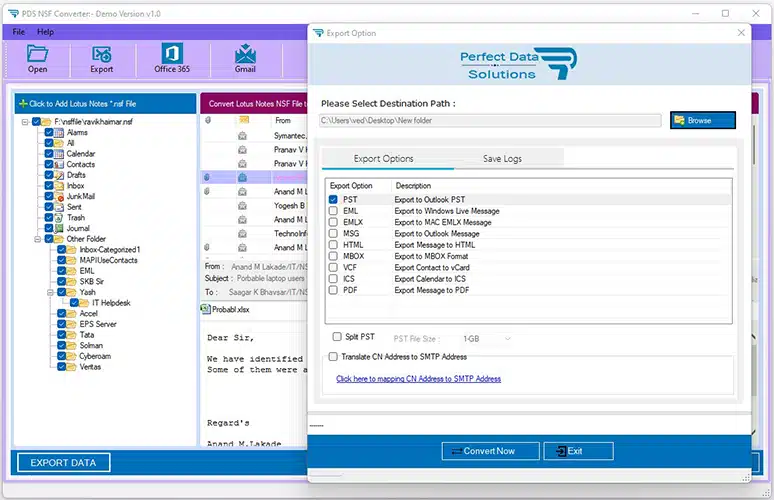
Task: Click the EXPORT DATA button
Action: (x=63, y=462)
